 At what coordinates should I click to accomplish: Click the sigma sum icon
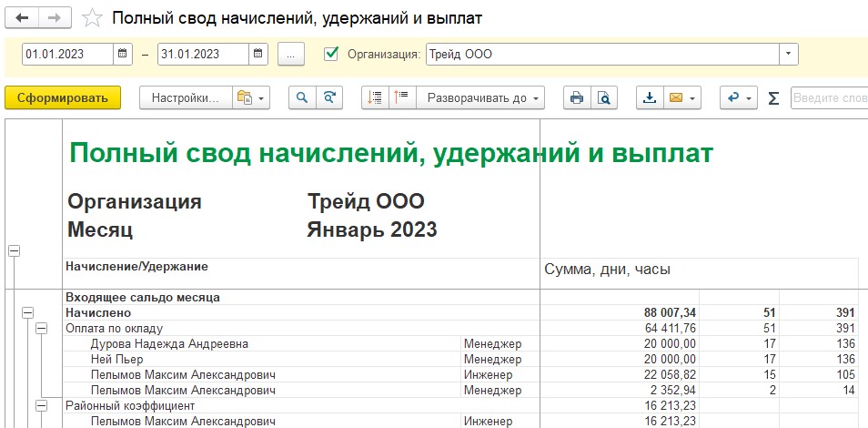pos(773,98)
